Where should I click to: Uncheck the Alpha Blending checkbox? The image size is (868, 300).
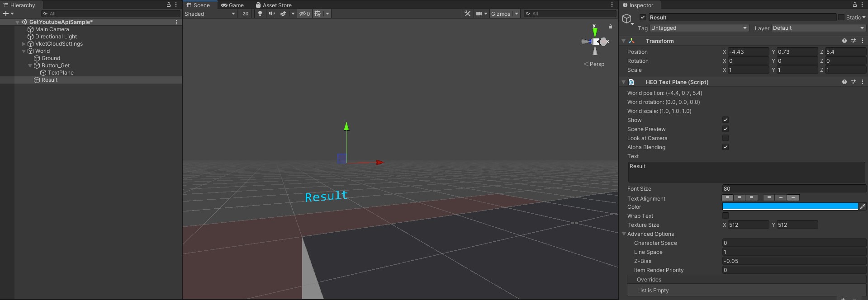click(726, 147)
